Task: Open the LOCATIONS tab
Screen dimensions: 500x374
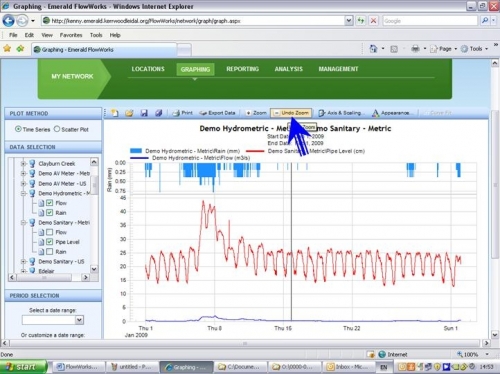Action: pyautogui.click(x=148, y=69)
